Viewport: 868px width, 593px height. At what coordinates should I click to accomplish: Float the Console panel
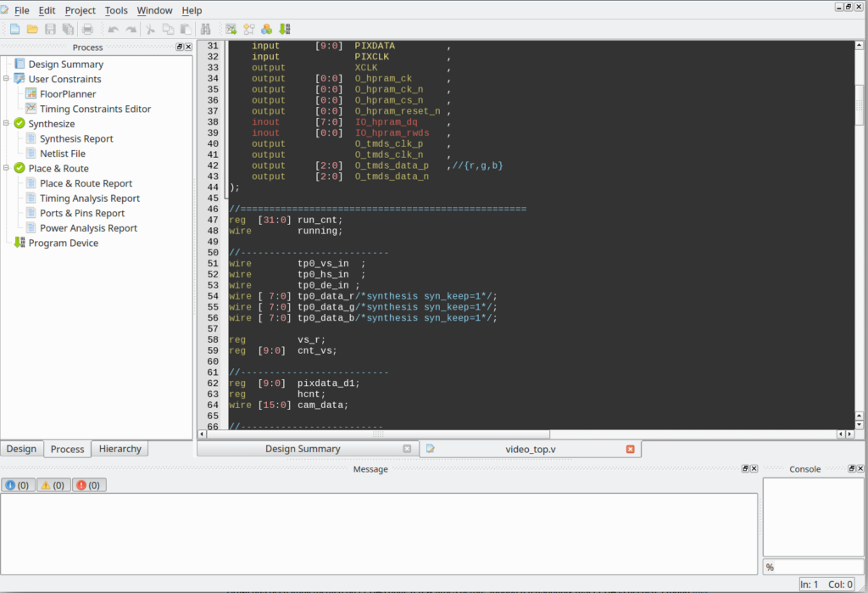pos(851,469)
